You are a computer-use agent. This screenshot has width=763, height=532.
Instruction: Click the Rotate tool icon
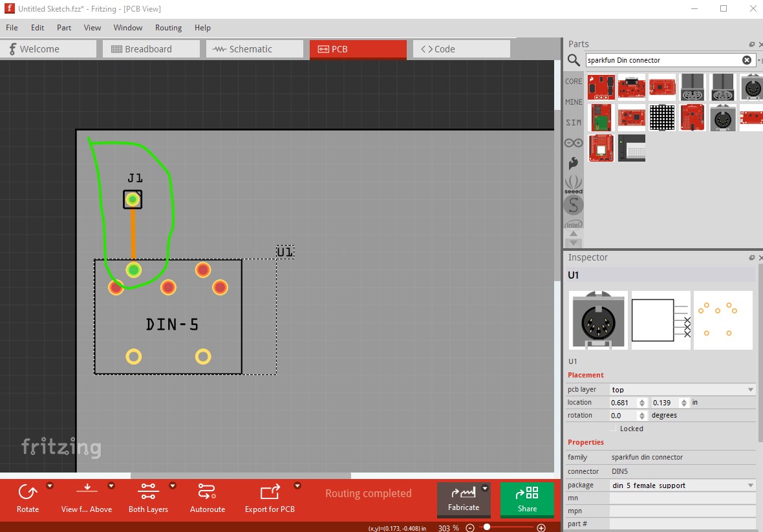(28, 493)
